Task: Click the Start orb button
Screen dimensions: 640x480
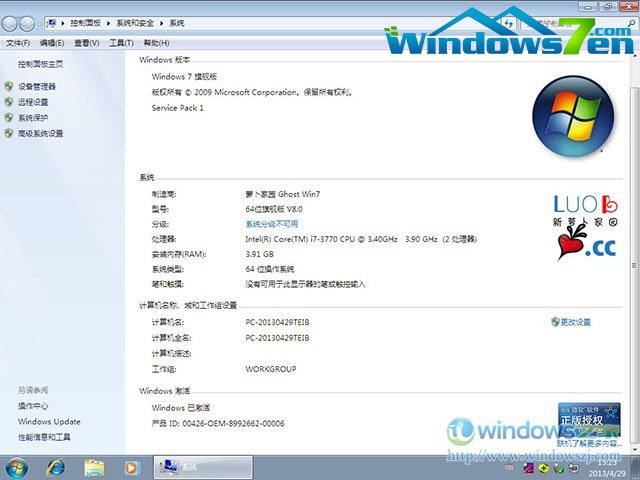Action: 17,467
